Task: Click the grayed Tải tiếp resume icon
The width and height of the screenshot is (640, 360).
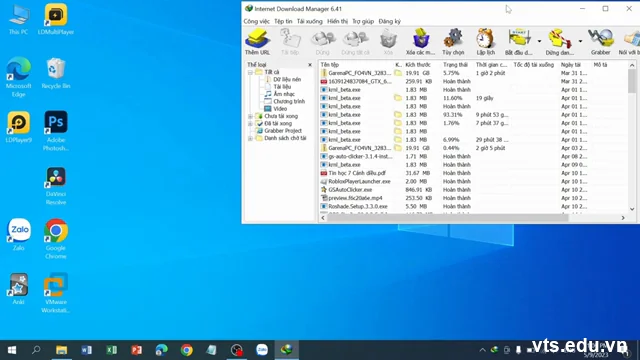Action: (290, 42)
